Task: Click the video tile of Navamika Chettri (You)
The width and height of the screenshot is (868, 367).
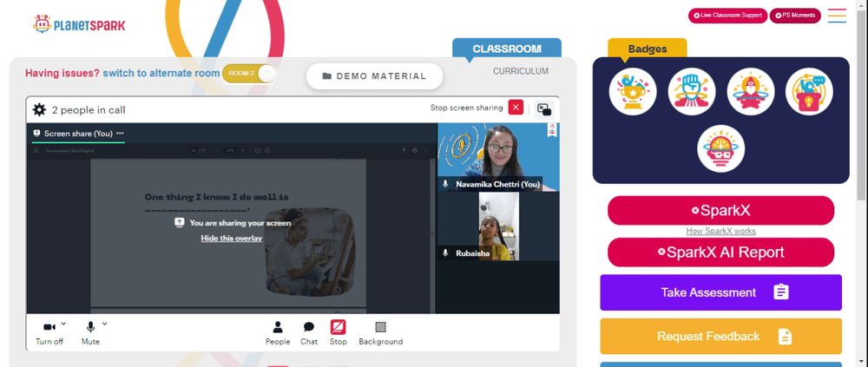Action: 498,157
